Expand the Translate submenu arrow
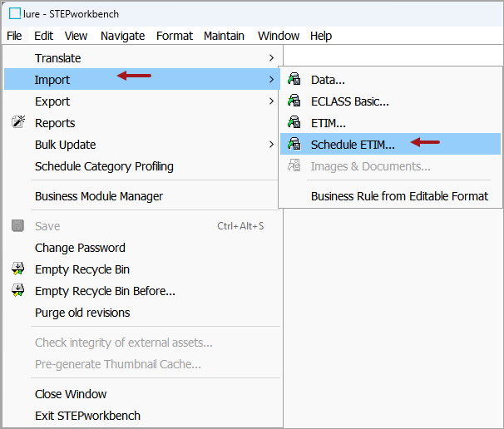 tap(272, 58)
